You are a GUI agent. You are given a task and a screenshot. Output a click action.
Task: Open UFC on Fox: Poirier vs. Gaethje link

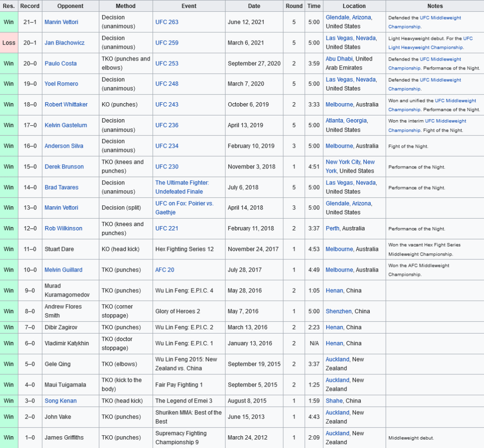(184, 208)
